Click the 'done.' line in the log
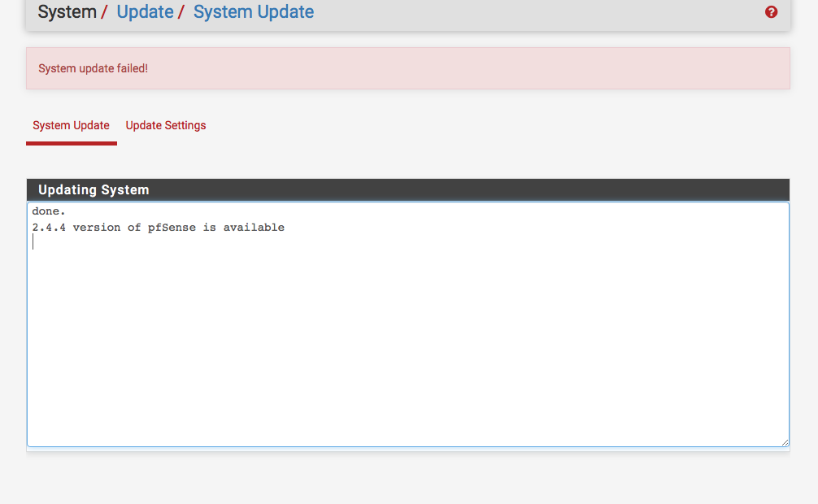Viewport: 818px width, 504px height. (49, 211)
